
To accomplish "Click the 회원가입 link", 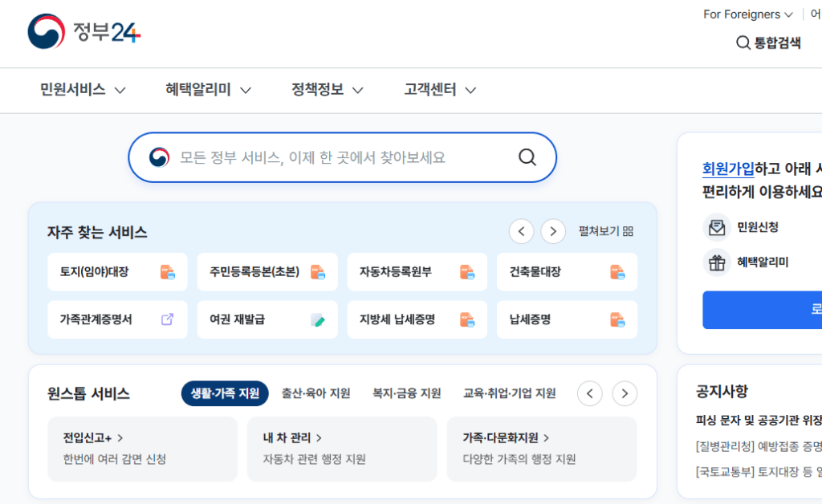I will [x=728, y=169].
